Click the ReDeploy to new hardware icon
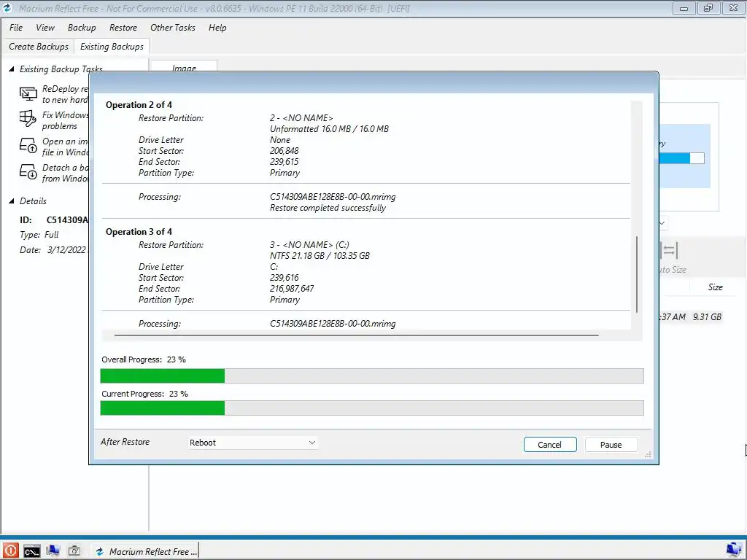The width and height of the screenshot is (747, 560). click(x=28, y=94)
